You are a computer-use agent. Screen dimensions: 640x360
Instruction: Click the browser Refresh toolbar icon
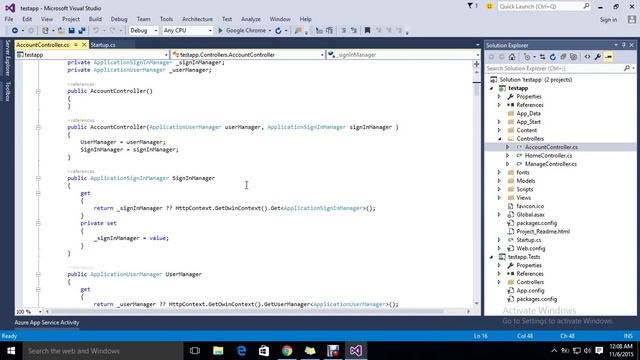coord(278,31)
